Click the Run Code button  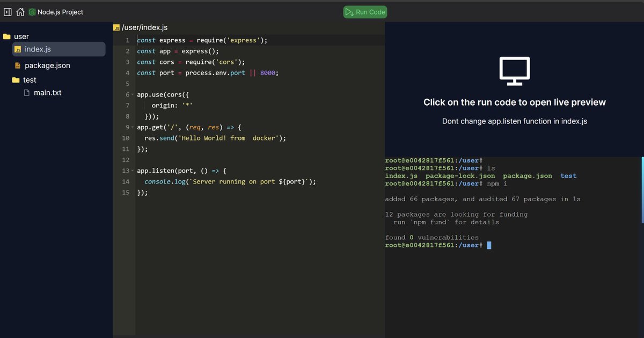click(365, 12)
